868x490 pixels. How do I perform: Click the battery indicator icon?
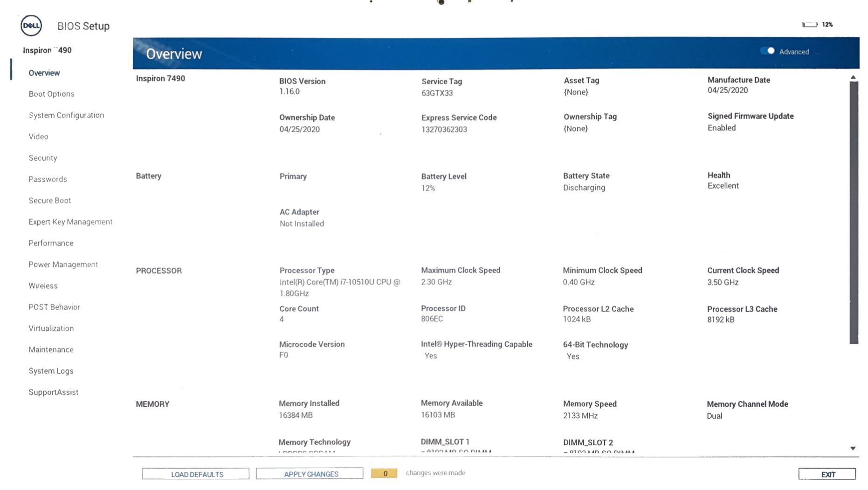pos(810,24)
